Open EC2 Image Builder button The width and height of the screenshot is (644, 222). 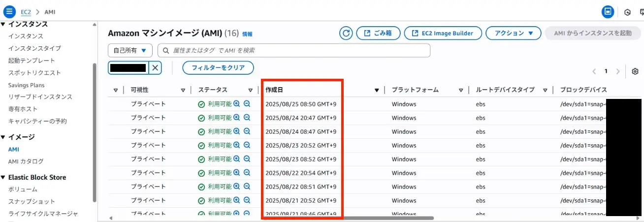coord(443,33)
